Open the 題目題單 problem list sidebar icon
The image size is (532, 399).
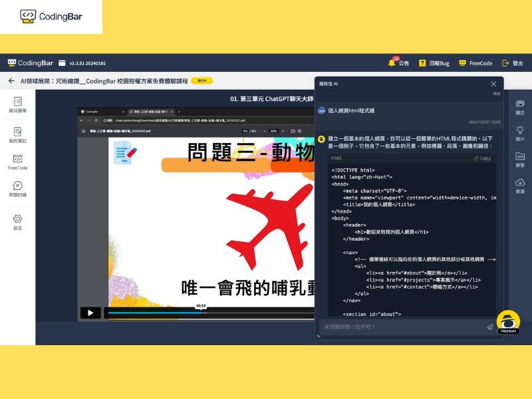(x=17, y=104)
